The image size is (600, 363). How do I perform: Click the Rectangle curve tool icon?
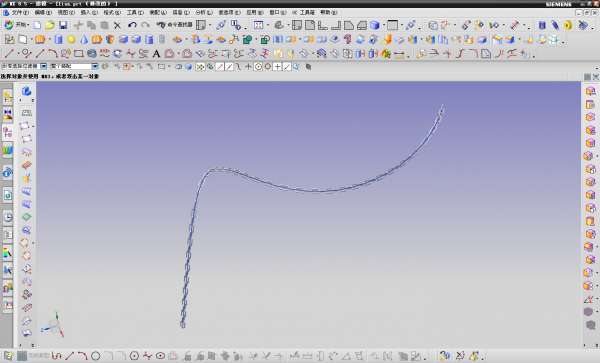tap(79, 54)
